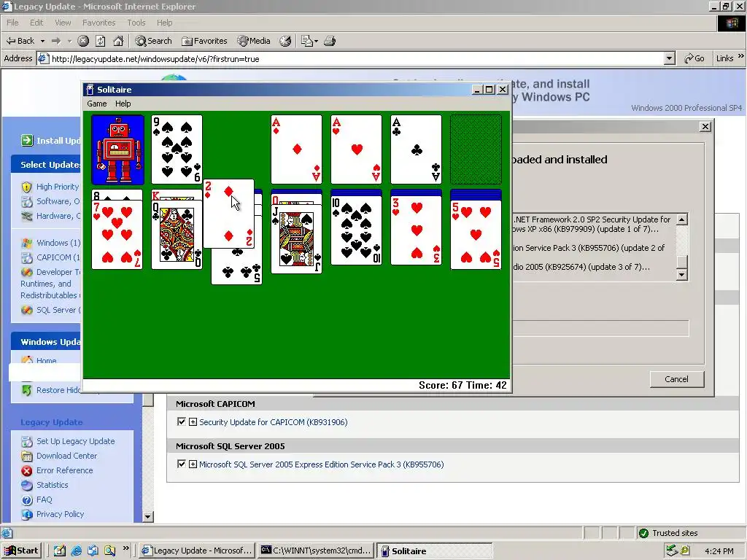This screenshot has width=747, height=560.
Task: Select the jack of spades card
Action: (x=296, y=239)
